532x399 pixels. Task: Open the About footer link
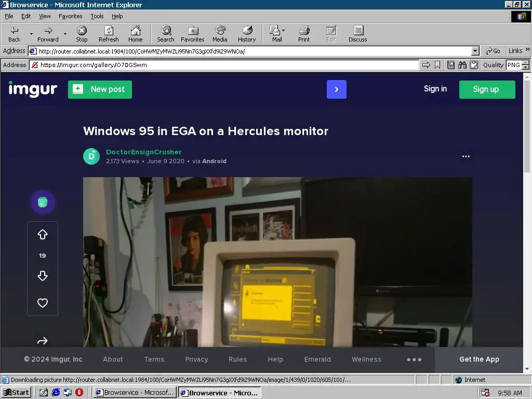click(113, 360)
